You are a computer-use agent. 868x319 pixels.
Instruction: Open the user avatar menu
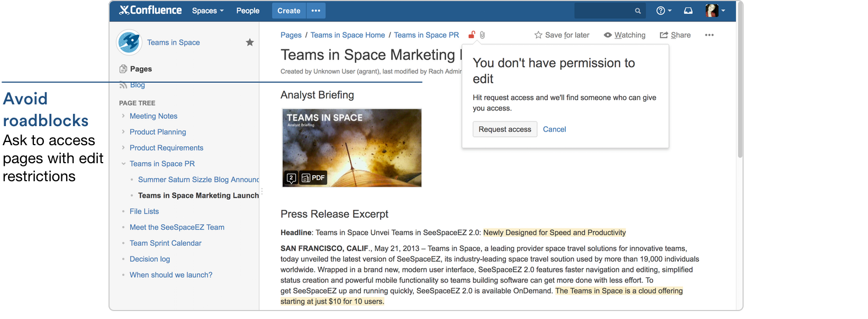tap(715, 11)
